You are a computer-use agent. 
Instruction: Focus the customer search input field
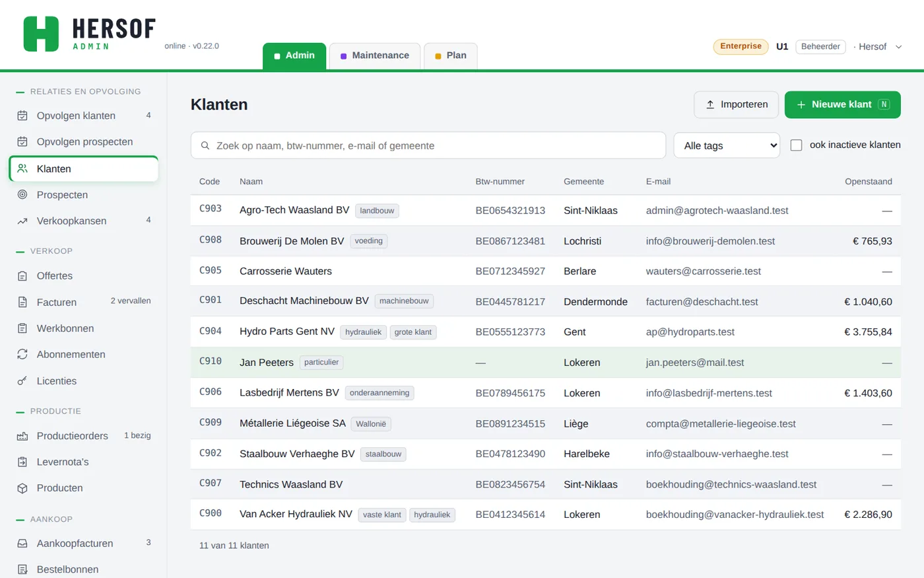tap(428, 145)
